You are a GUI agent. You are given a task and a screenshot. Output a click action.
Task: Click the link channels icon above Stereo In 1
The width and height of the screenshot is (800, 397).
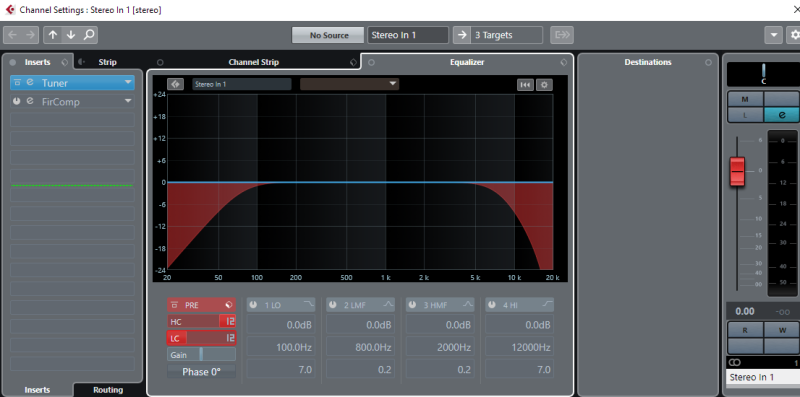[x=735, y=362]
